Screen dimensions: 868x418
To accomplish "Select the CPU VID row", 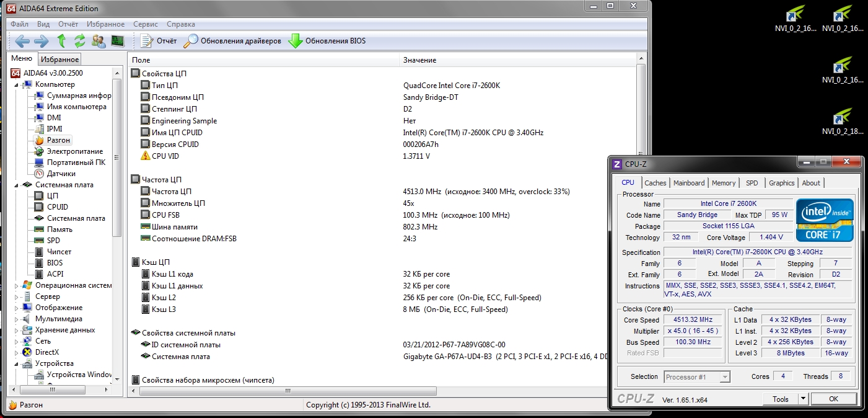I will click(382, 156).
